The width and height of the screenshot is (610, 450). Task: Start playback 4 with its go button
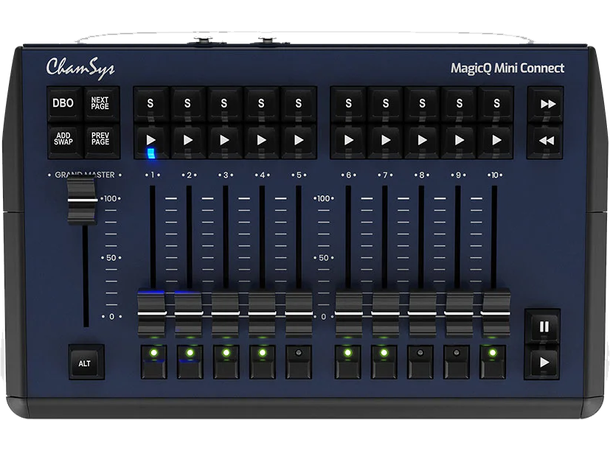(x=261, y=140)
